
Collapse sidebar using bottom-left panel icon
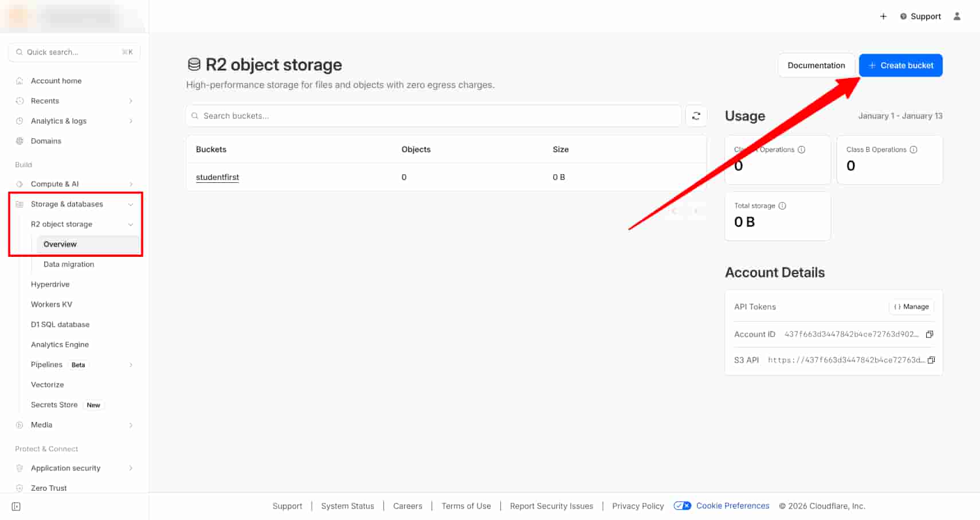[16, 506]
